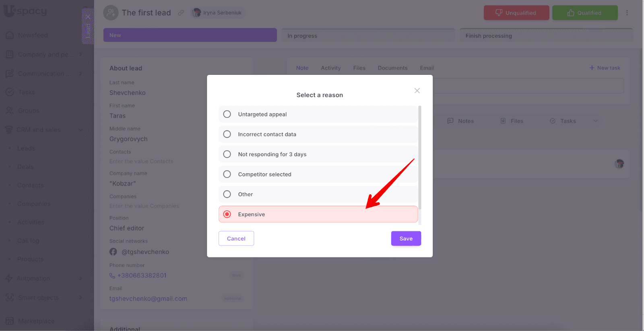Choose Incorrect contact data reason

(x=227, y=134)
